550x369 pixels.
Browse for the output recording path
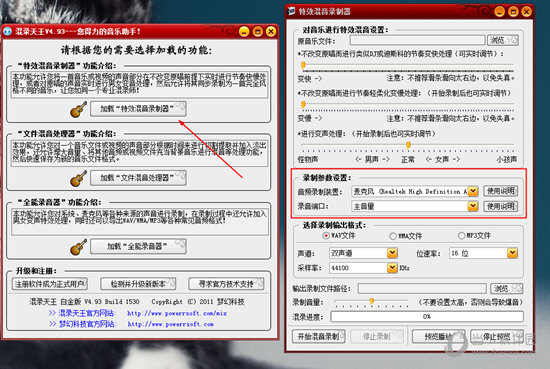tap(507, 289)
